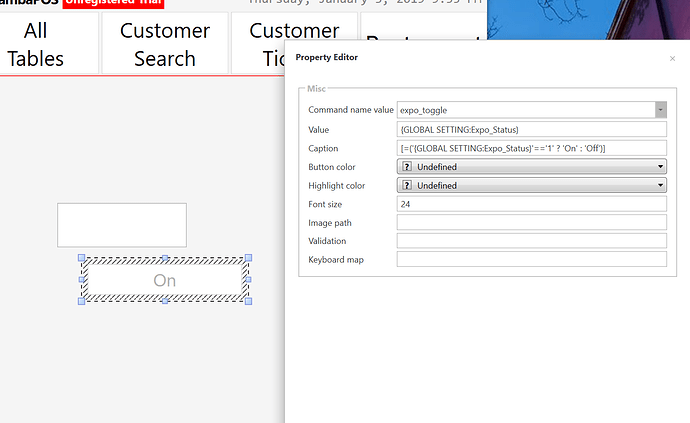
Task: Click the Font size label
Action: coord(325,204)
